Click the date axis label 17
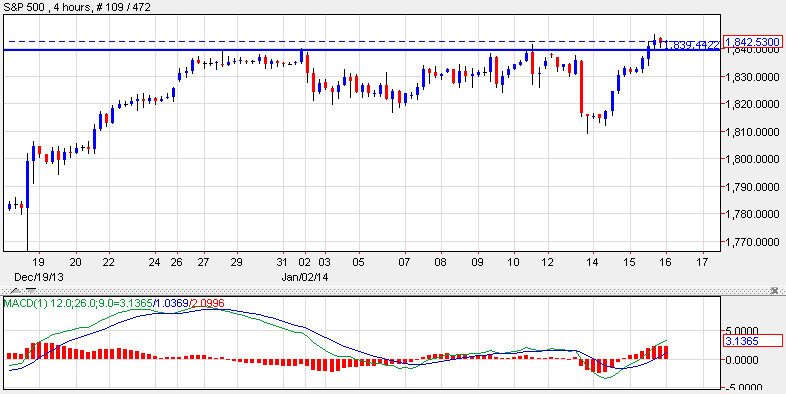 703,262
